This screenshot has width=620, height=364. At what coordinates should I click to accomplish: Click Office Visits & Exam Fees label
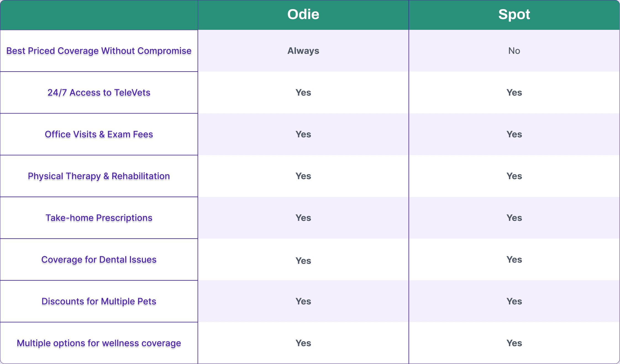coord(99,134)
